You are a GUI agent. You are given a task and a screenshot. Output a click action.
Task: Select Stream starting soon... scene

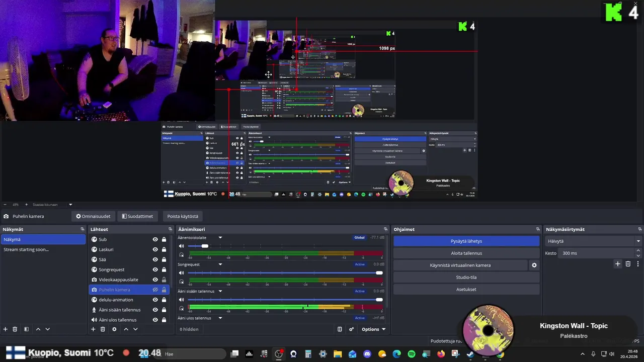43,249
